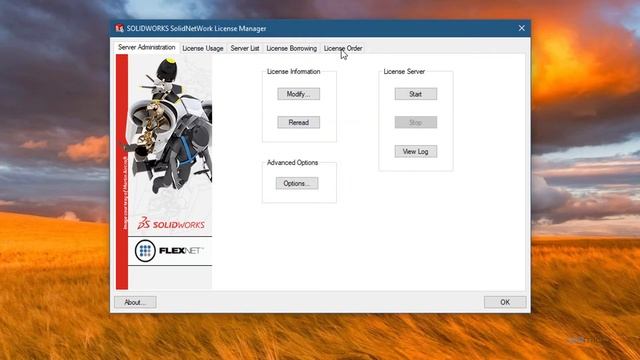Click the SOLIDWORKS title bar app icon
Screen dimensions: 640x360
tap(119, 28)
